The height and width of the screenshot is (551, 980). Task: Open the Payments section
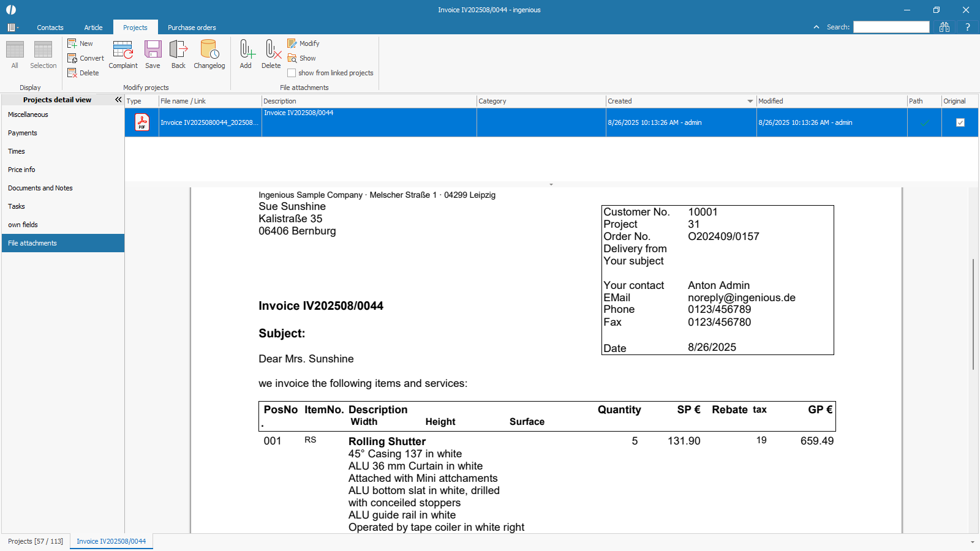23,133
